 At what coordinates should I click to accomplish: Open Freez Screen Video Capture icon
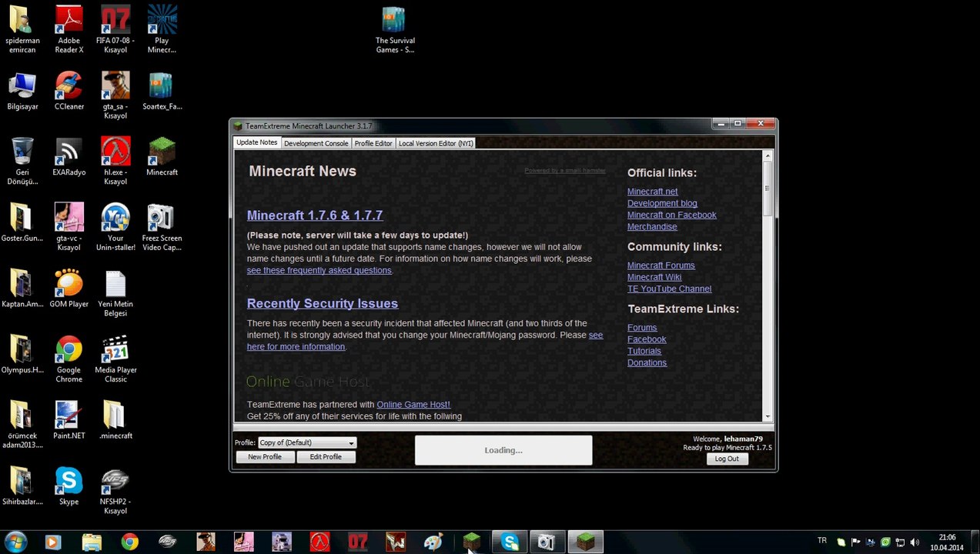click(162, 227)
